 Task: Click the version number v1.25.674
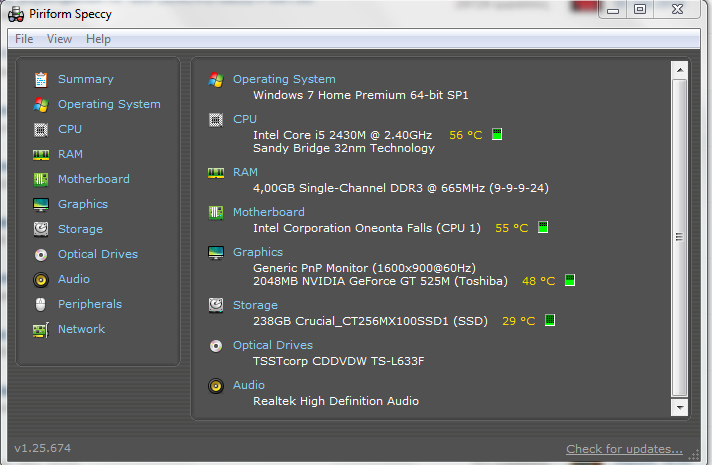pos(43,448)
